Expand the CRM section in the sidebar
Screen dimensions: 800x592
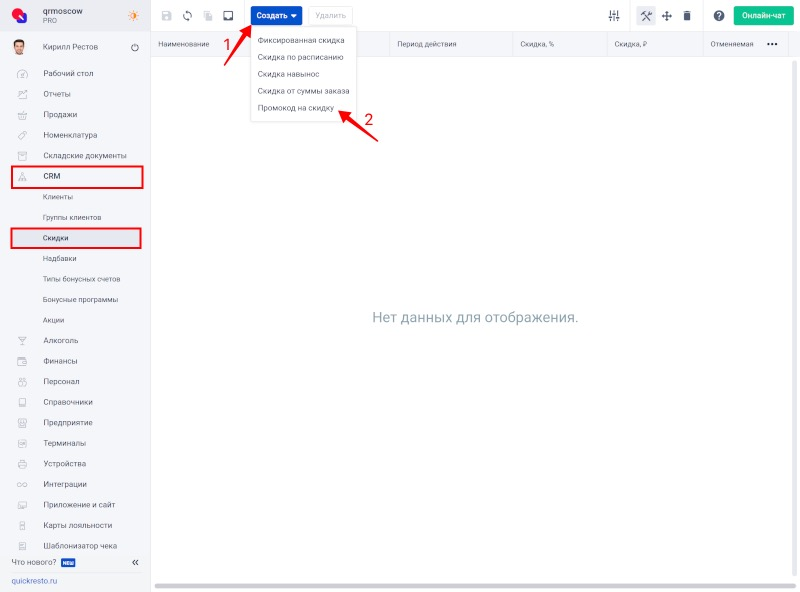click(x=77, y=177)
